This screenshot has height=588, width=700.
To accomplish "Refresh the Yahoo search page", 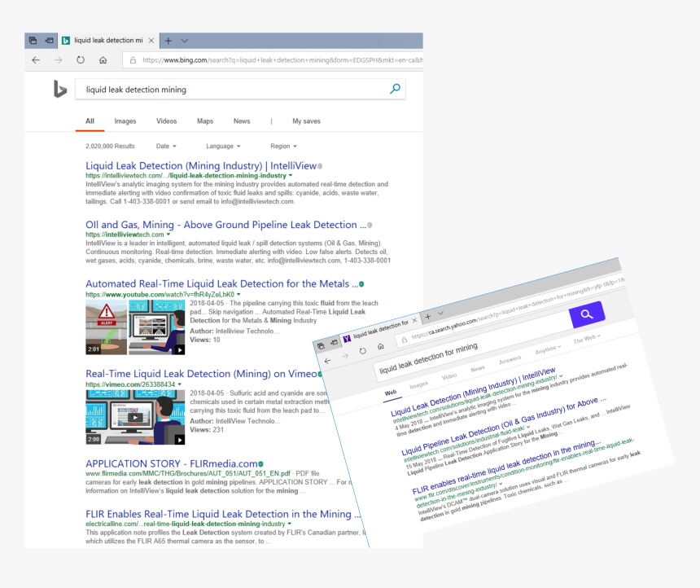I will coord(362,351).
